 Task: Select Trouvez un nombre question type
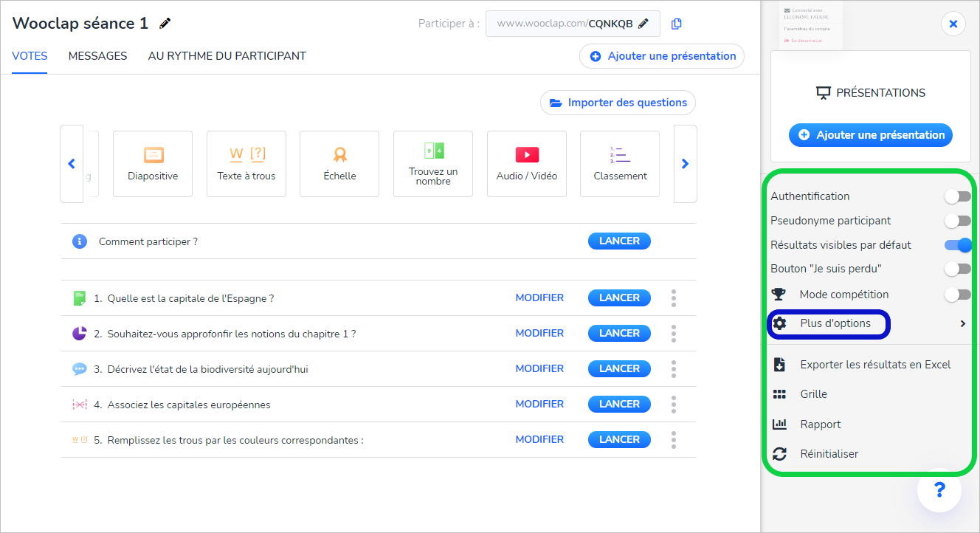[433, 164]
